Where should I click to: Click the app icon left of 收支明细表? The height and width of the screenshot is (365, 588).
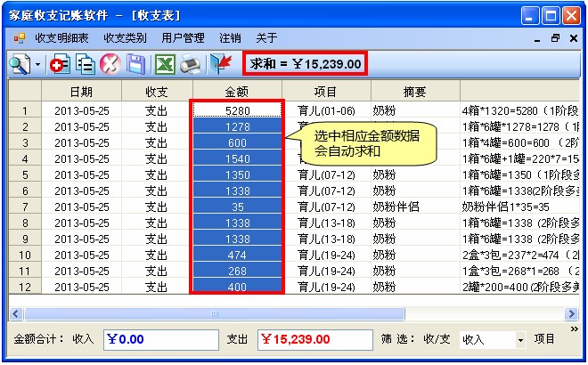19,38
